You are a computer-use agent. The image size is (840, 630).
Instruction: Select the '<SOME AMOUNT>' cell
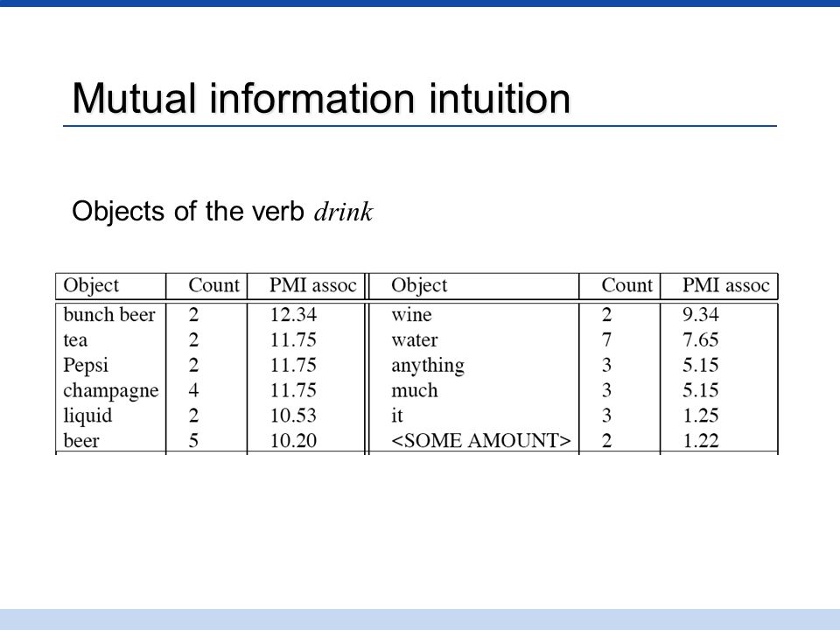click(481, 441)
